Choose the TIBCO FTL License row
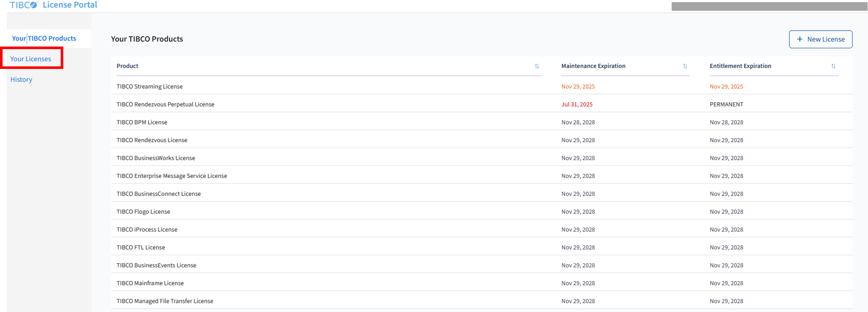Viewport: 868px width, 312px height. 140,247
